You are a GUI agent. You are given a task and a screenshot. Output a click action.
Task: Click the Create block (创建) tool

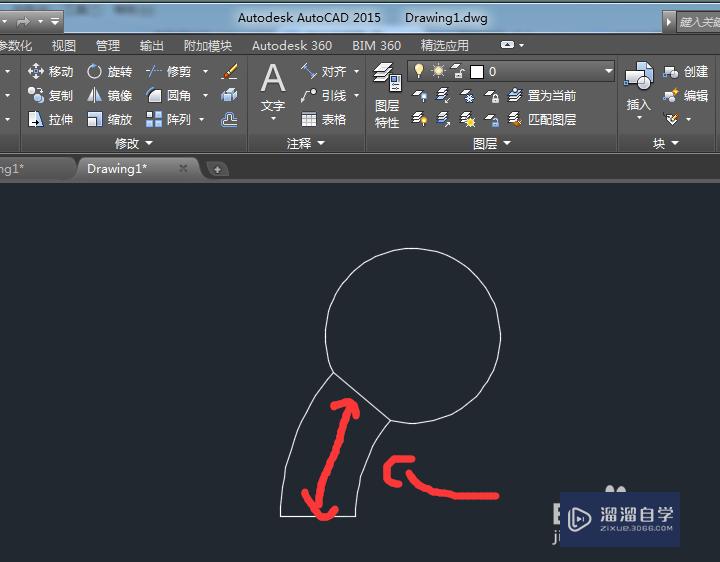tap(686, 71)
